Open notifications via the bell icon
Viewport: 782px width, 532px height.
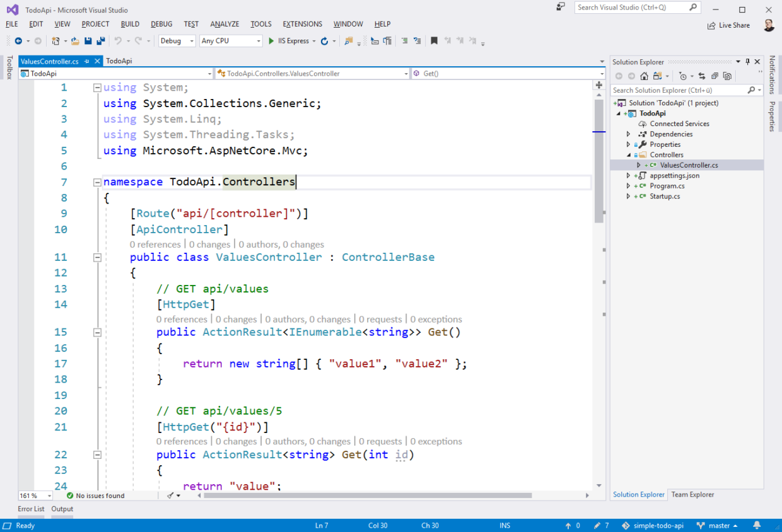(756, 525)
